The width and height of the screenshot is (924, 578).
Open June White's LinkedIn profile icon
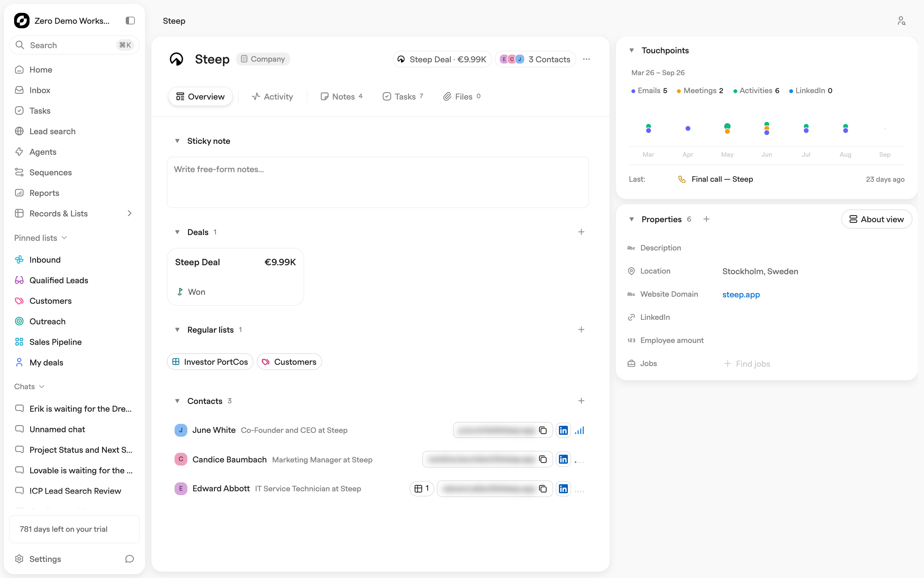(563, 430)
